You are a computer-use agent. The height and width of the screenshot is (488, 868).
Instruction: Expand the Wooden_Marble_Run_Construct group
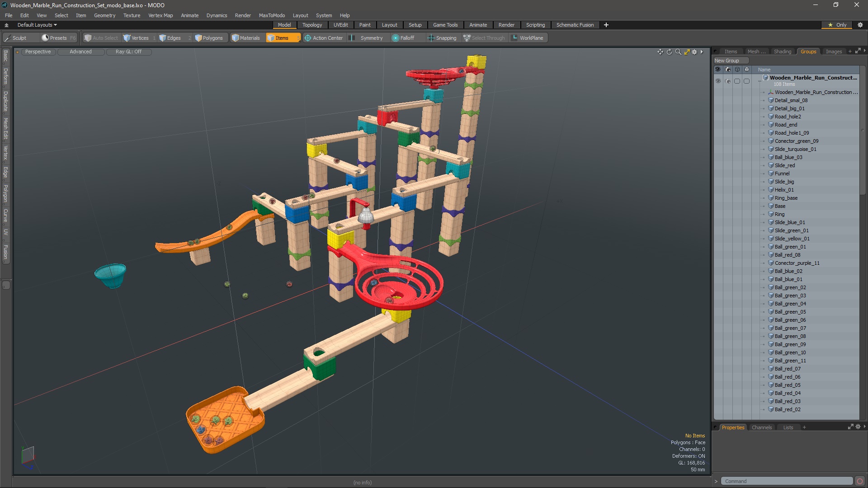point(757,80)
